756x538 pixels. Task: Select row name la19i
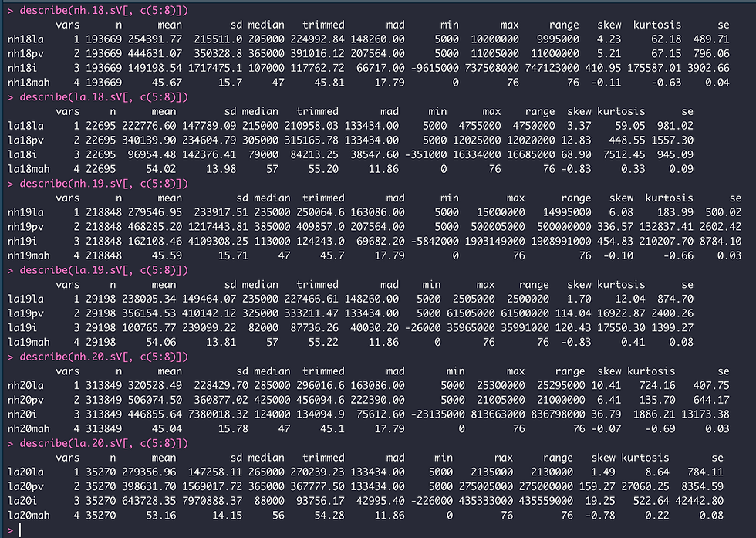[22, 328]
